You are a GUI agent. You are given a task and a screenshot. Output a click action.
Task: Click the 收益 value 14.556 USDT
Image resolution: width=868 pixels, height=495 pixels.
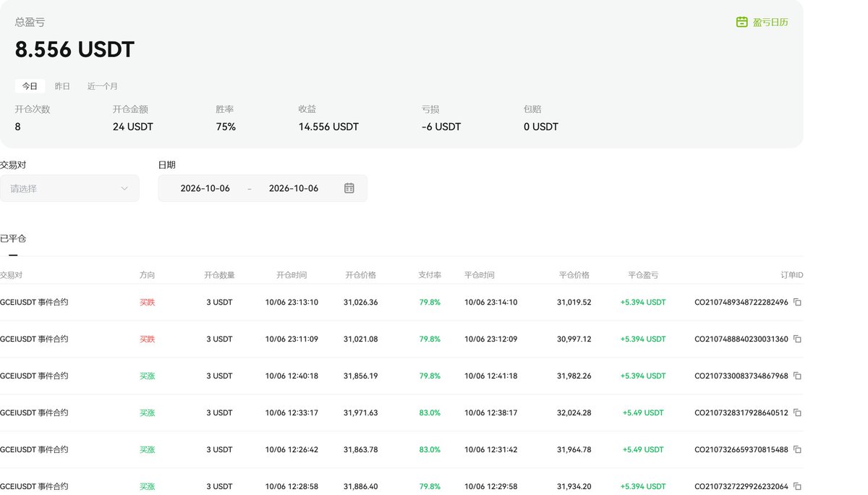328,127
